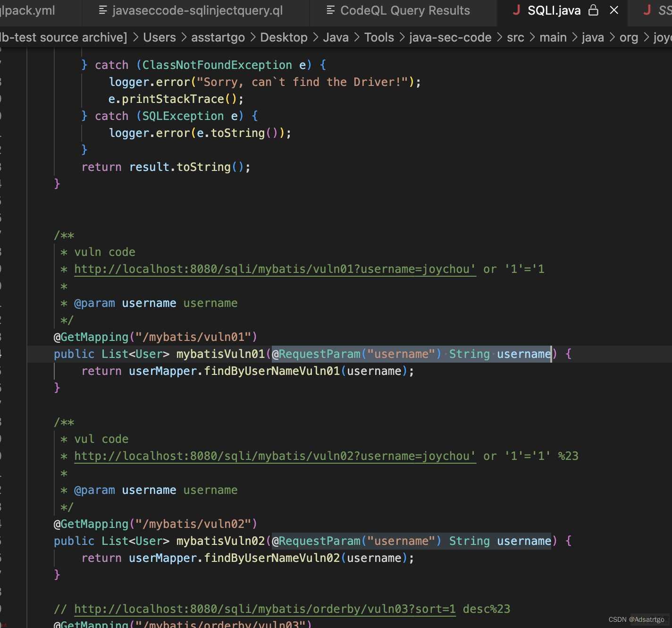The width and height of the screenshot is (672, 628).
Task: Click the @GetMapping("/mybatis/vuln02") annotation
Action: pyautogui.click(x=155, y=524)
